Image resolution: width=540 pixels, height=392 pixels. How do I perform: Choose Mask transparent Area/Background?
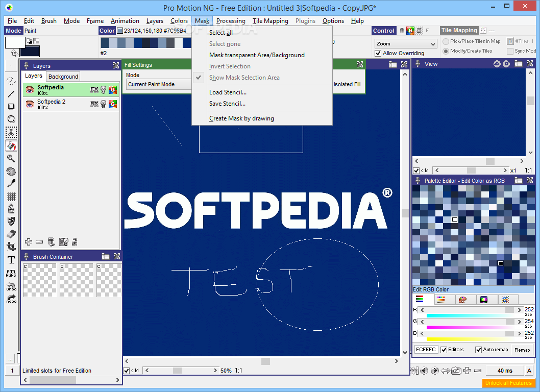[x=257, y=55]
